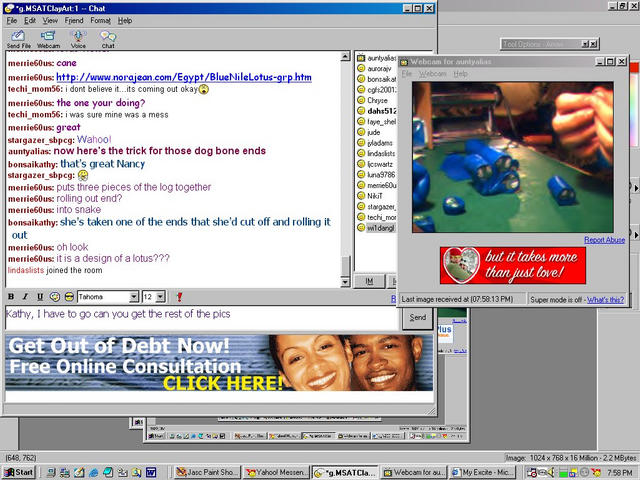640x480 pixels.
Task: Open File menu in webcam window
Action: coord(407,74)
